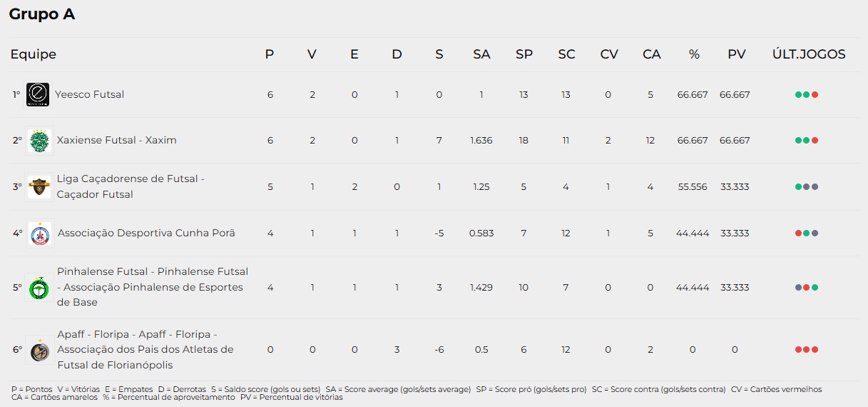Click the Xaxiense Futsal green crest logo
The image size is (868, 407).
39,141
